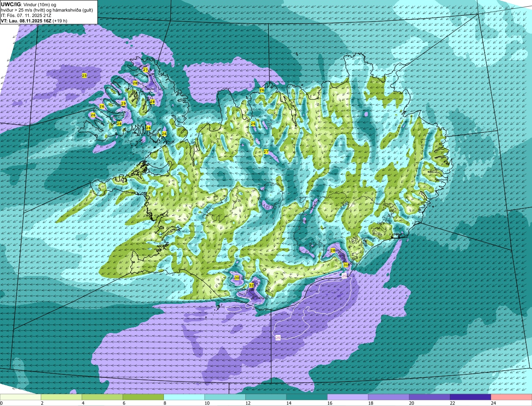
Task: Pick the 6–8 m/s olive legend swatch
Action: tap(143, 397)
